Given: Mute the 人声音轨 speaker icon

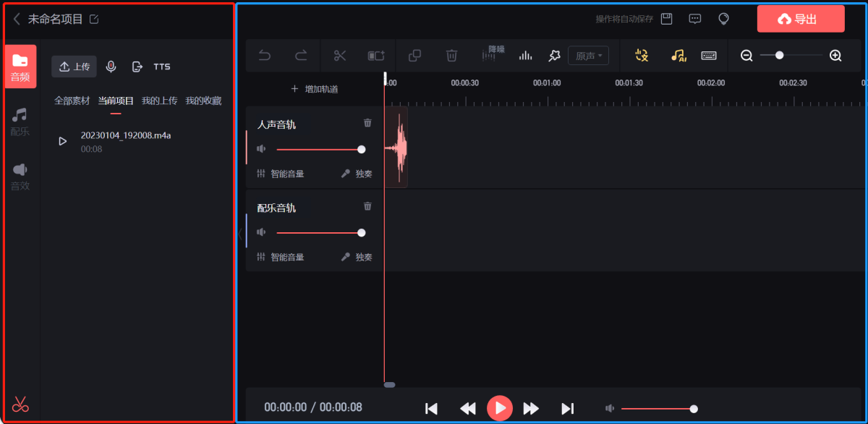Looking at the screenshot, I should 261,149.
